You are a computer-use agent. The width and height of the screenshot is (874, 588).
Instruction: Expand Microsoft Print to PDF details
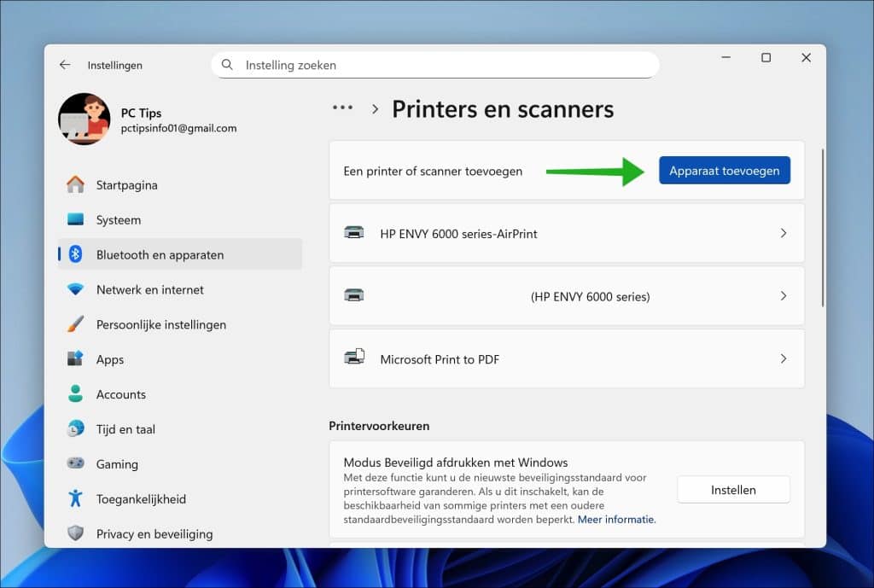[783, 358]
